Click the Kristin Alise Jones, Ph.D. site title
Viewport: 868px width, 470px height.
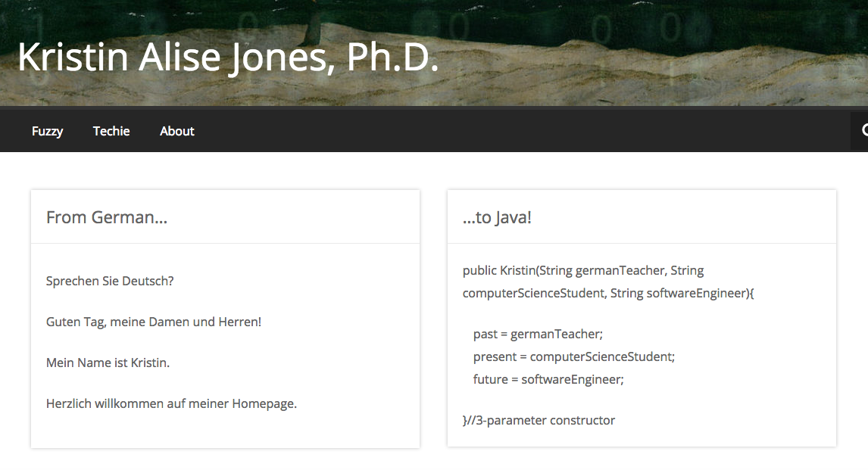click(x=228, y=58)
